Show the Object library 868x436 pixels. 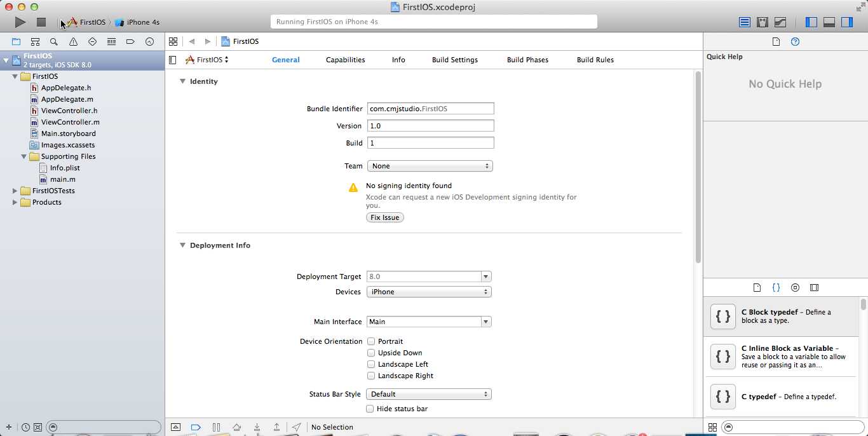pos(795,287)
